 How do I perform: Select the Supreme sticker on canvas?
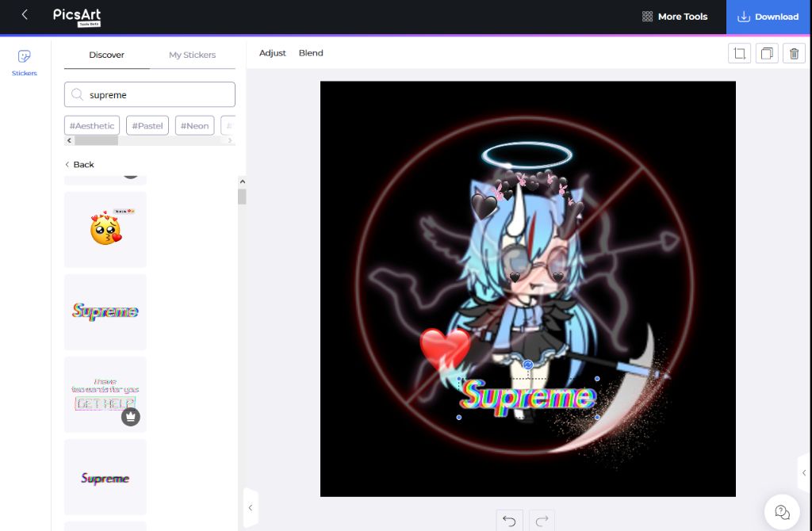click(527, 398)
